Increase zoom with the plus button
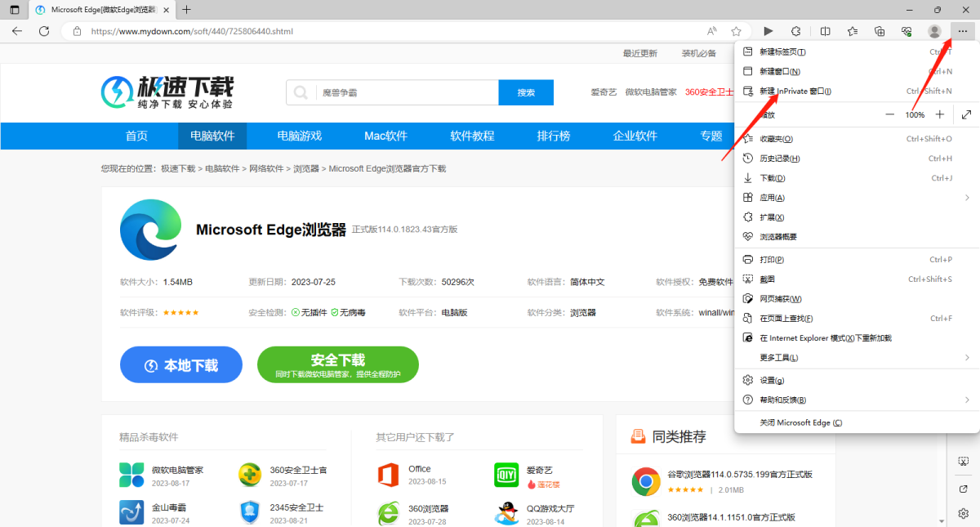 point(940,115)
